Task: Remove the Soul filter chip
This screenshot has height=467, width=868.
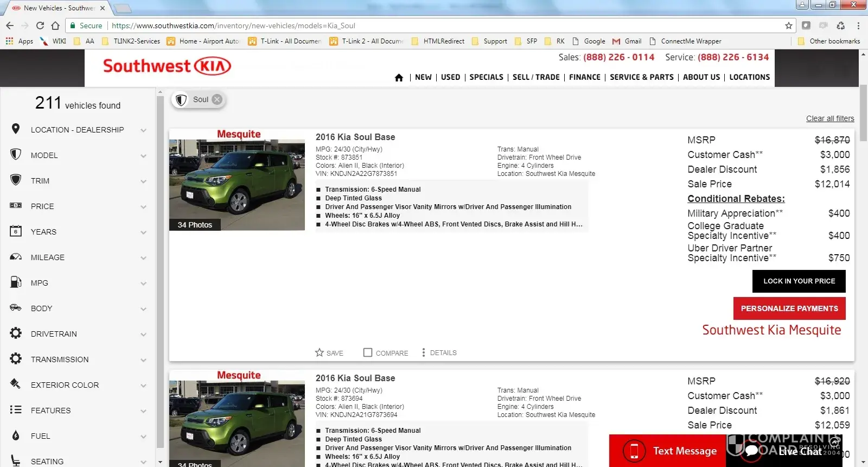Action: 217,99
